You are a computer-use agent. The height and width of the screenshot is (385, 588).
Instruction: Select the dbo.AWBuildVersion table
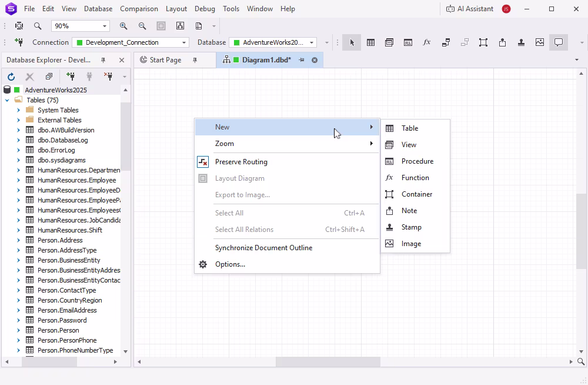[66, 130]
